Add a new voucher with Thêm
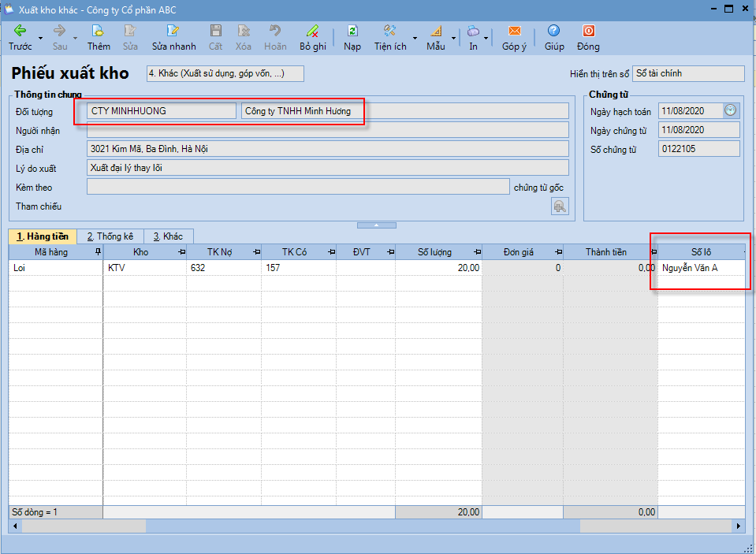The image size is (756, 554). (99, 31)
